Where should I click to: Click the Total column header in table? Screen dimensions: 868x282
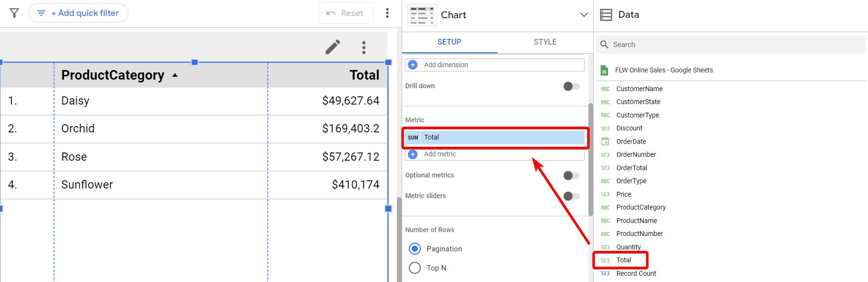point(364,75)
